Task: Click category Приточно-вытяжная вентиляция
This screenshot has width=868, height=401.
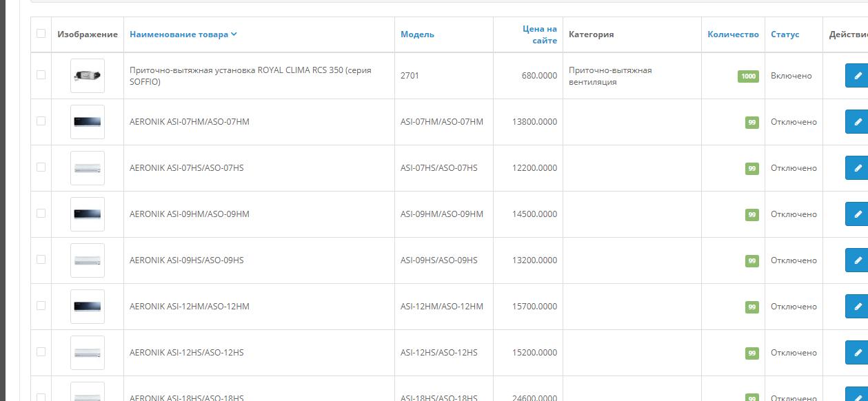Action: [x=610, y=76]
